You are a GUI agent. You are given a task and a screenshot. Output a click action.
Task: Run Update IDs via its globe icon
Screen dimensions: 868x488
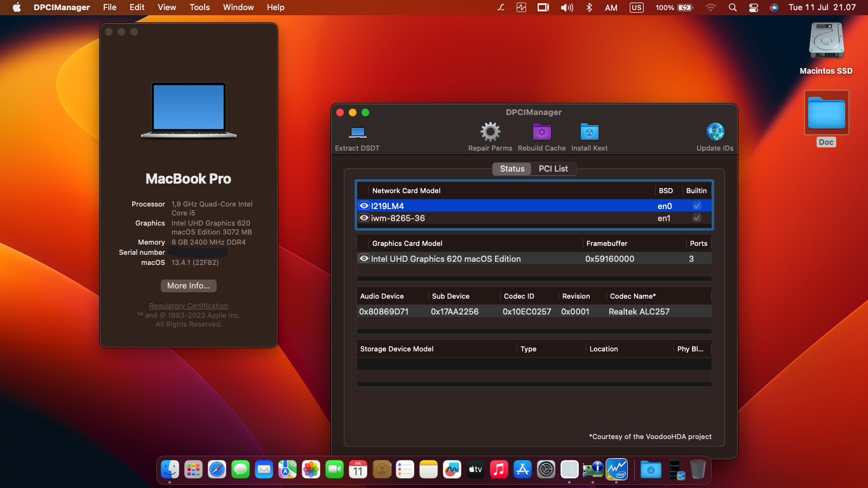click(715, 132)
